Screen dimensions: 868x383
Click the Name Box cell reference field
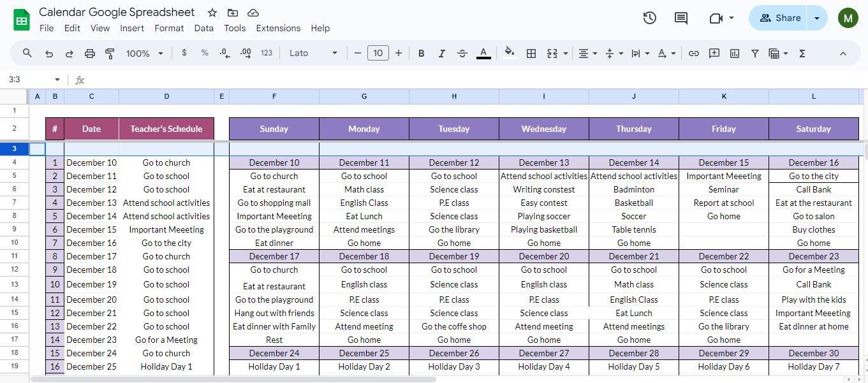29,80
